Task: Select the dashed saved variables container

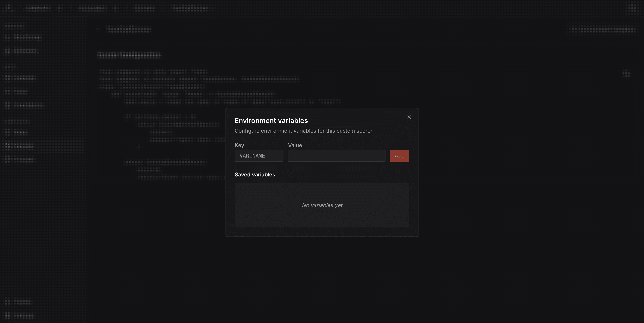Action: click(322, 205)
